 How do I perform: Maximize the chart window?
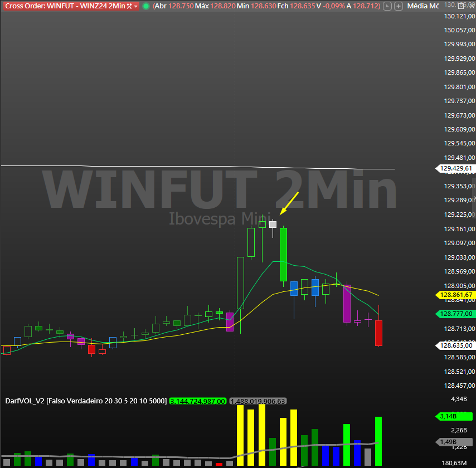coord(461,6)
